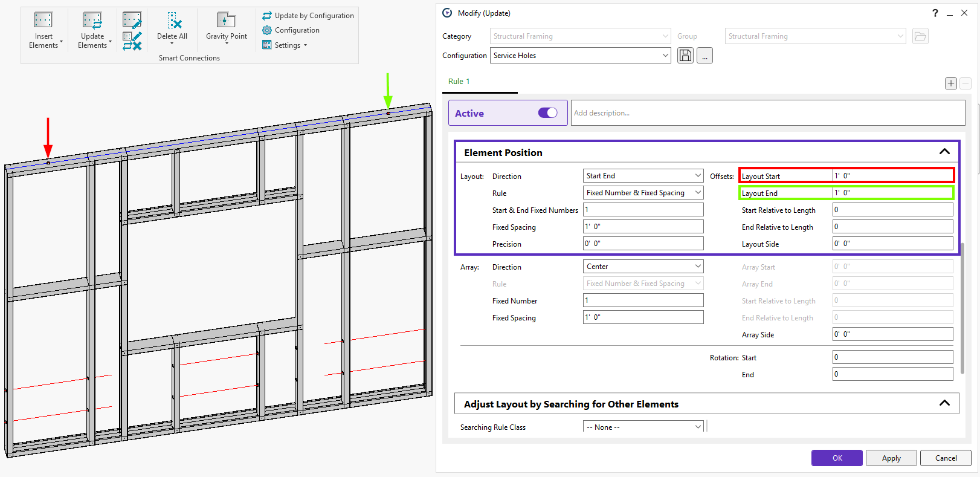Click the Update by Configuration icon

[x=267, y=16]
